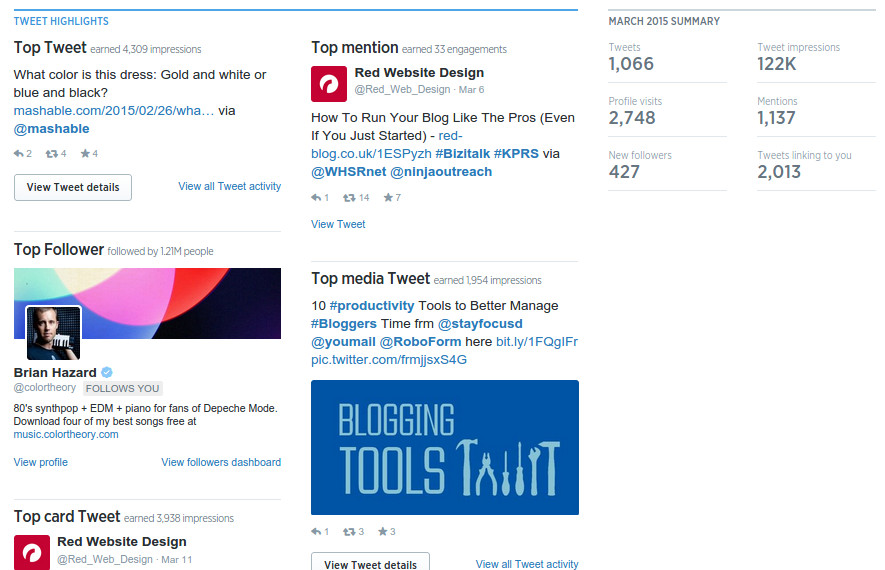Click the @ninjaoutreach mention

pos(441,172)
